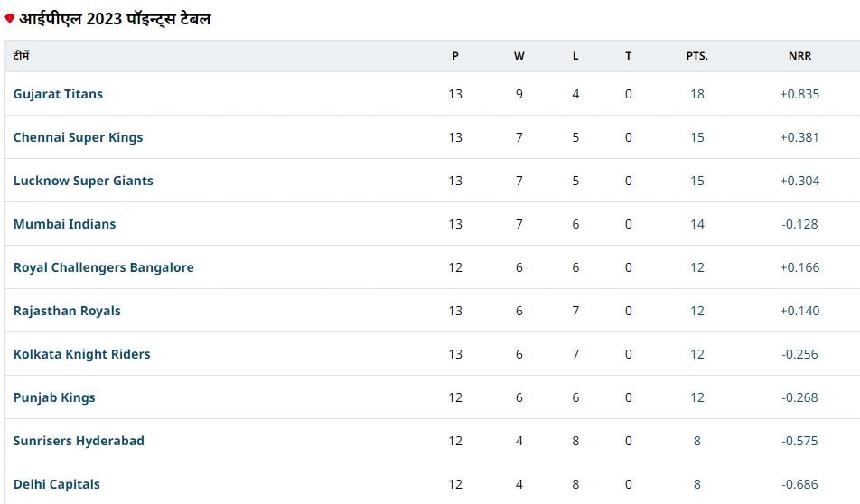Select Mumbai Indians team name

pos(64,224)
